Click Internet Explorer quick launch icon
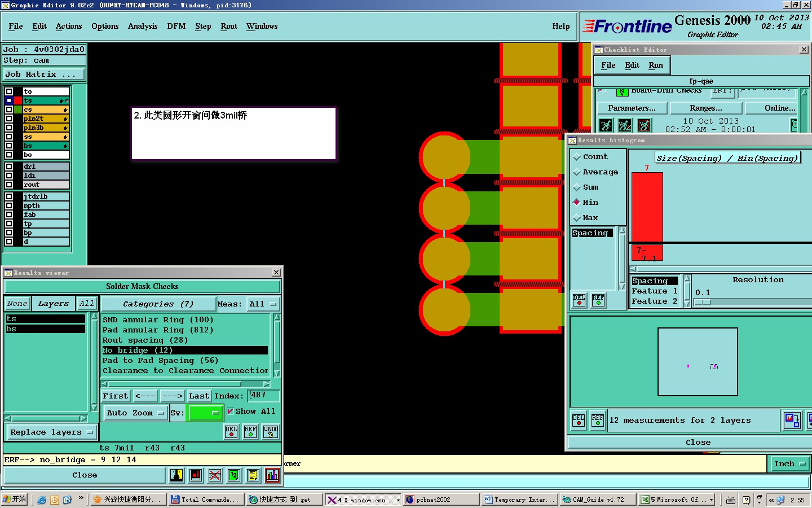812x508 pixels. 42,500
